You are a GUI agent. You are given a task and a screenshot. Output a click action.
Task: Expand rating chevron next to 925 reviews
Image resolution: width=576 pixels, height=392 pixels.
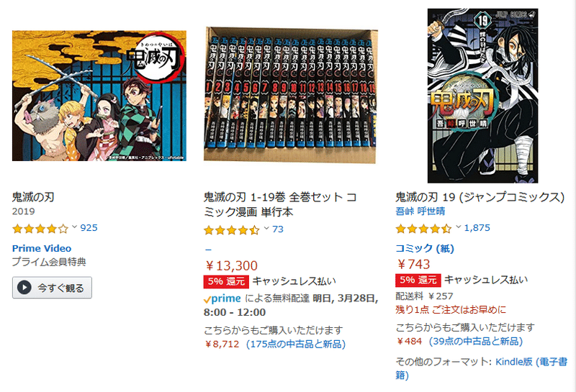[x=74, y=227]
